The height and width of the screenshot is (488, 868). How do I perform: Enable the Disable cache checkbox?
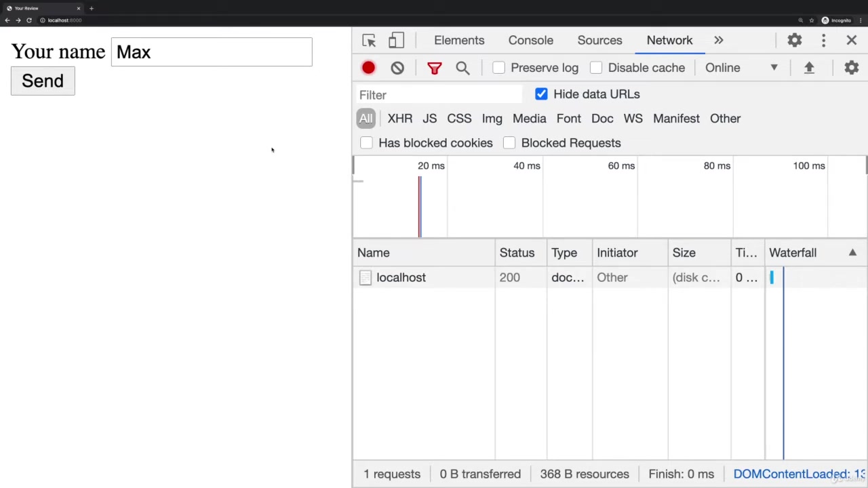596,68
